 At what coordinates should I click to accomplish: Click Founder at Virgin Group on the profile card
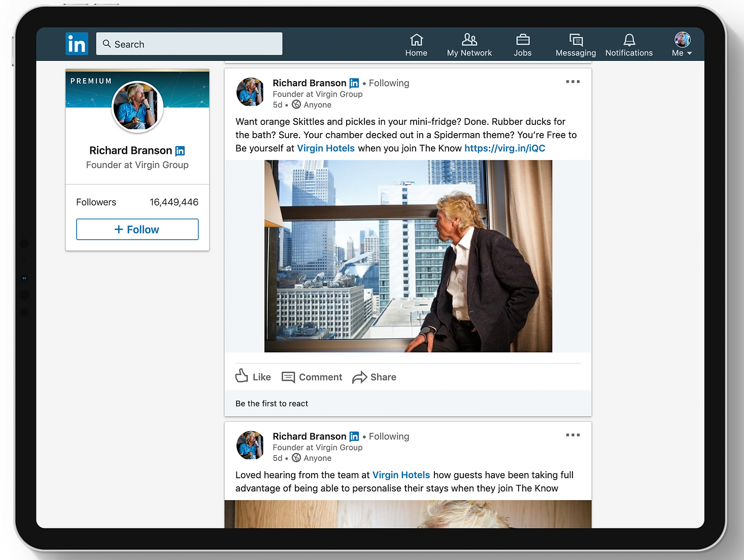point(137,165)
